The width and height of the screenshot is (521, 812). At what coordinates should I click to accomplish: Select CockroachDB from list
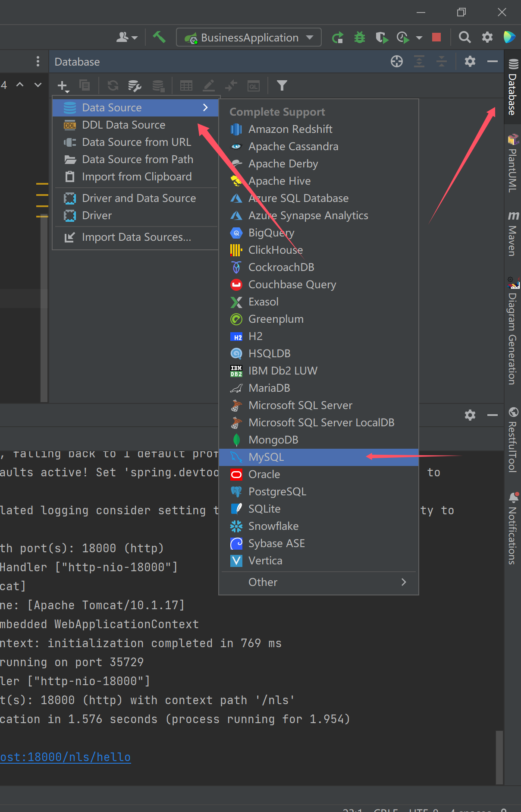tap(319, 267)
